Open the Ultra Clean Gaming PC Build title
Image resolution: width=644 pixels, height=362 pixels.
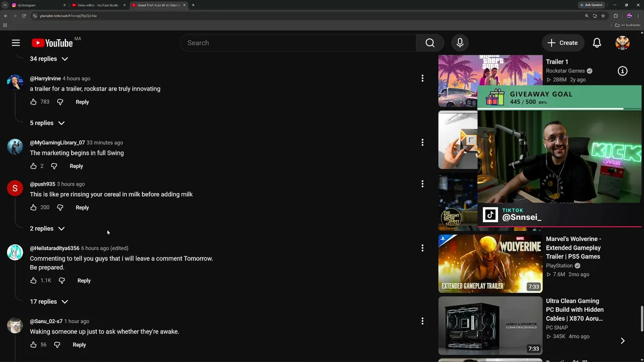pyautogui.click(x=575, y=310)
